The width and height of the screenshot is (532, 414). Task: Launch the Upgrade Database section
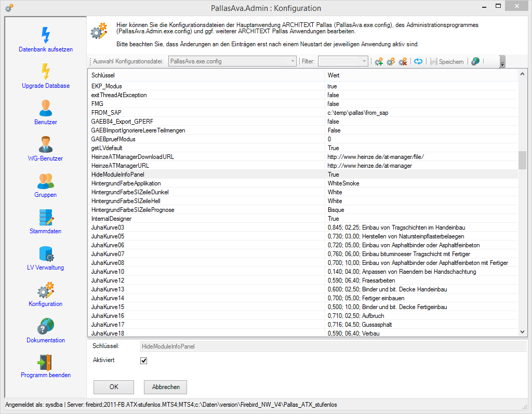[x=46, y=76]
